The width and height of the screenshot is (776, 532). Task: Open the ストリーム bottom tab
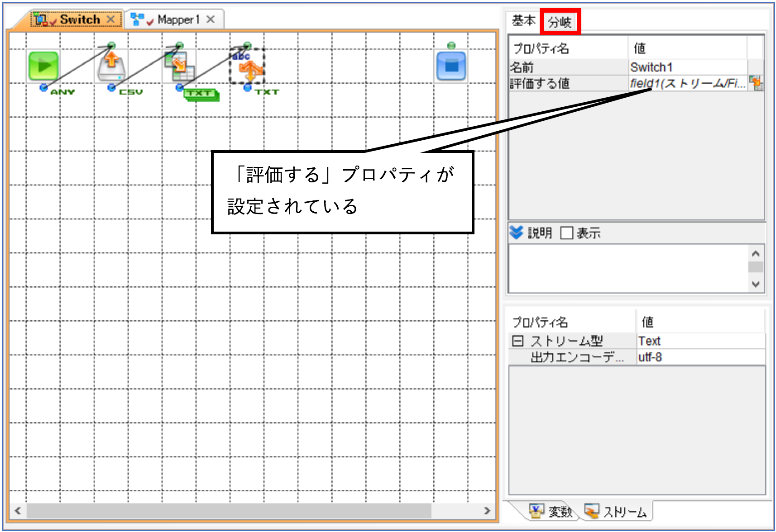click(x=616, y=512)
